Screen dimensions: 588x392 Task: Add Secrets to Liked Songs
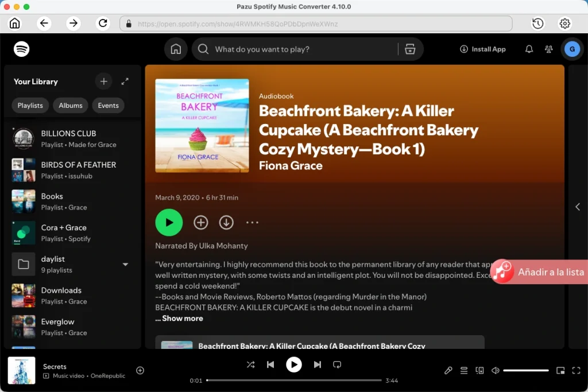(x=140, y=370)
